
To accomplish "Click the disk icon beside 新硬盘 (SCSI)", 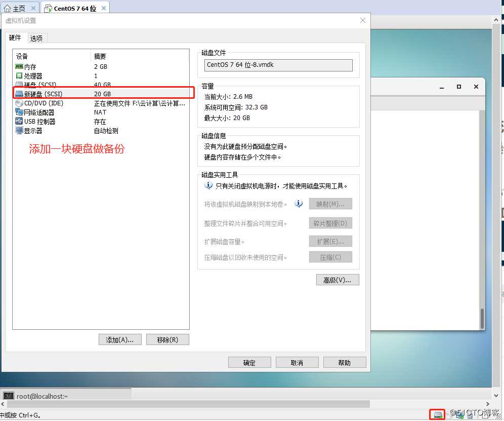I will click(x=19, y=94).
